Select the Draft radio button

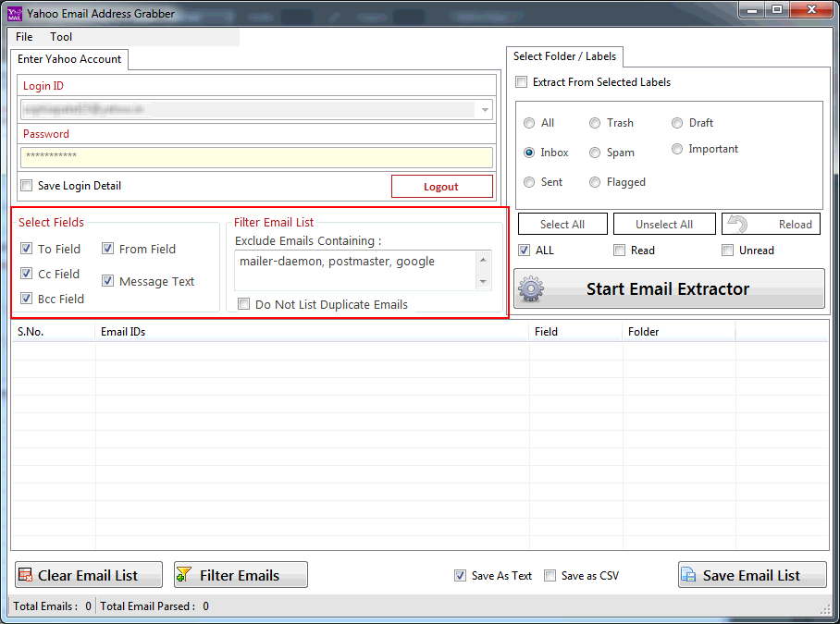(x=677, y=123)
